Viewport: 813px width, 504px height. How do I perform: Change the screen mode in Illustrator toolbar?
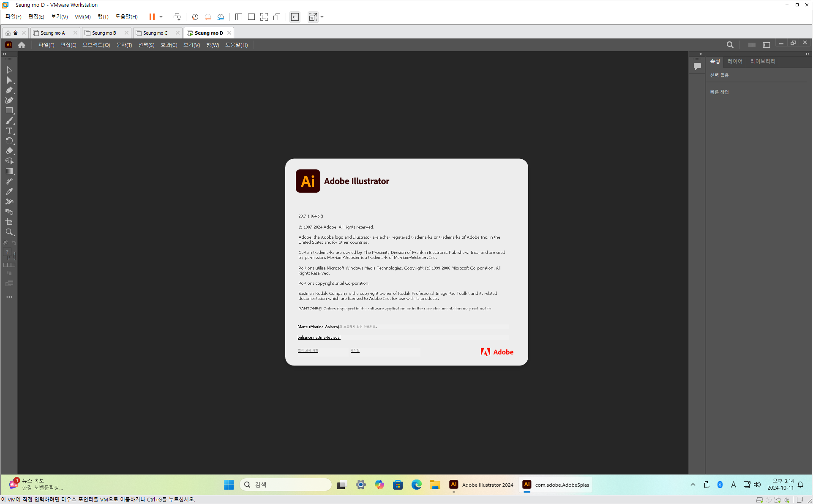click(x=9, y=283)
